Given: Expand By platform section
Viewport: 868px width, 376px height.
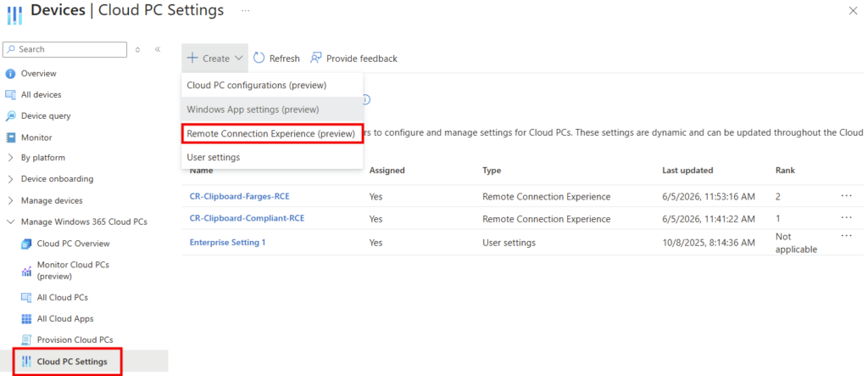Looking at the screenshot, I should [x=10, y=158].
